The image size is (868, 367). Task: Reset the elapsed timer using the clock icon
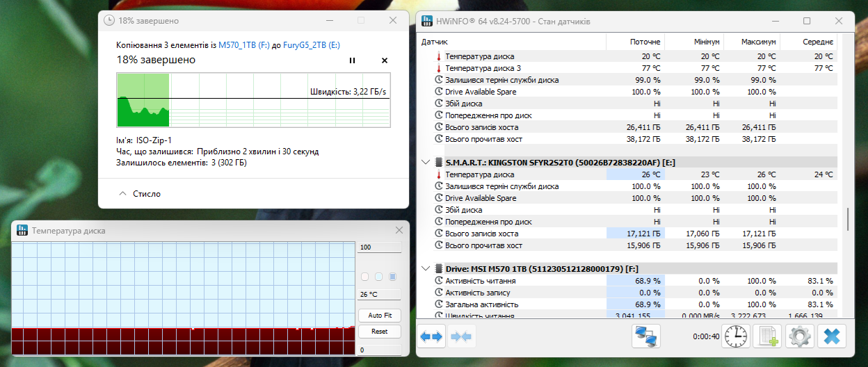tap(735, 337)
